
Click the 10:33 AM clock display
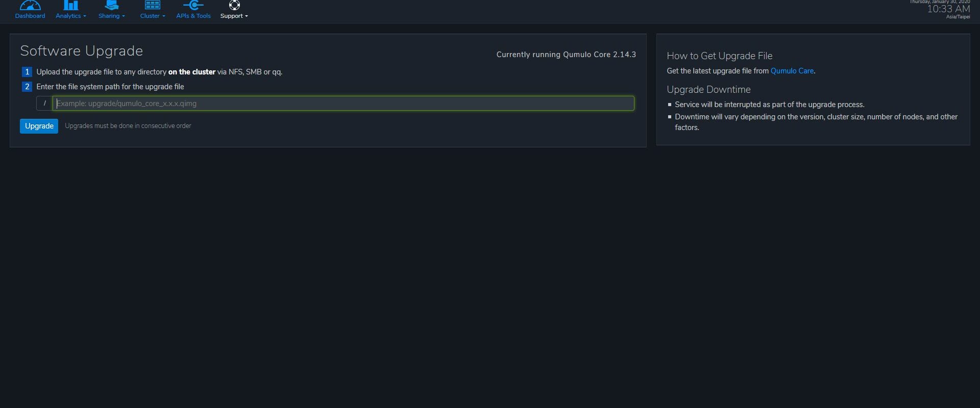948,9
